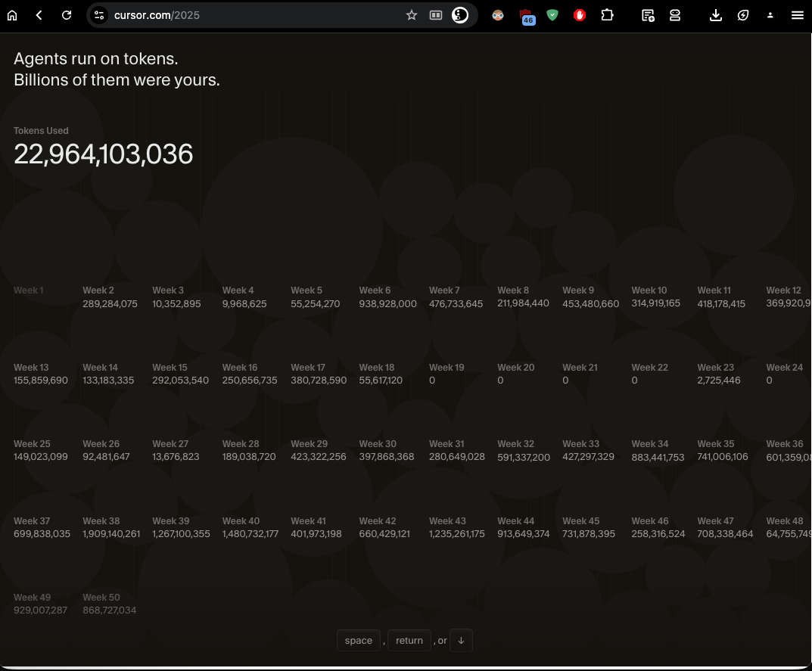Viewport: 812px width, 671px height.
Task: Open the split/reader view icon
Action: point(436,15)
